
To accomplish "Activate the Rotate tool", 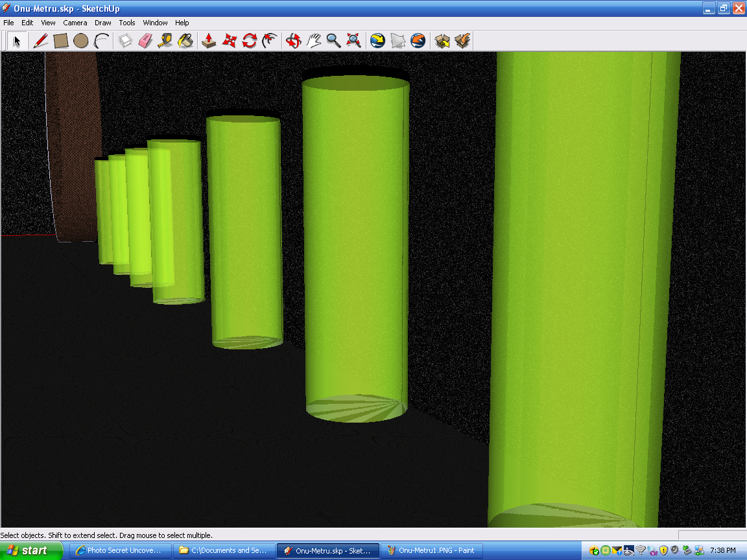I will coord(249,41).
